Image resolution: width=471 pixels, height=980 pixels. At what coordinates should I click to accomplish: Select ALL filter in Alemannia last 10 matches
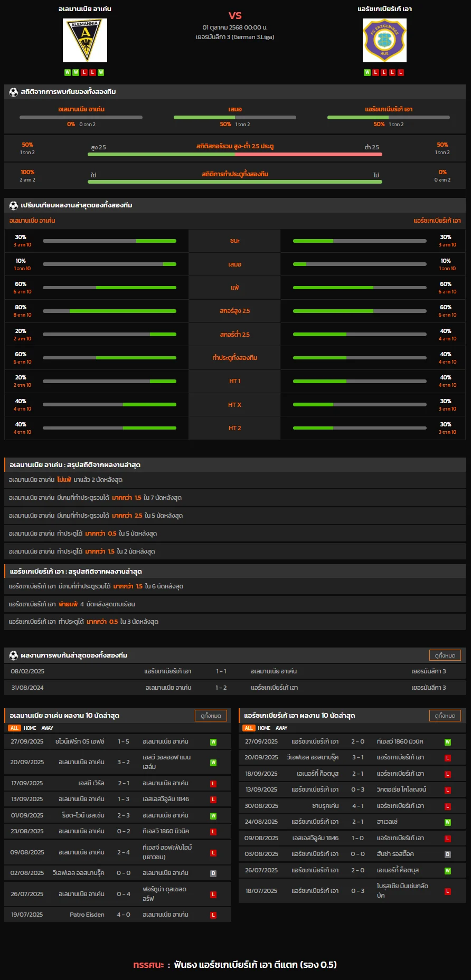click(14, 728)
